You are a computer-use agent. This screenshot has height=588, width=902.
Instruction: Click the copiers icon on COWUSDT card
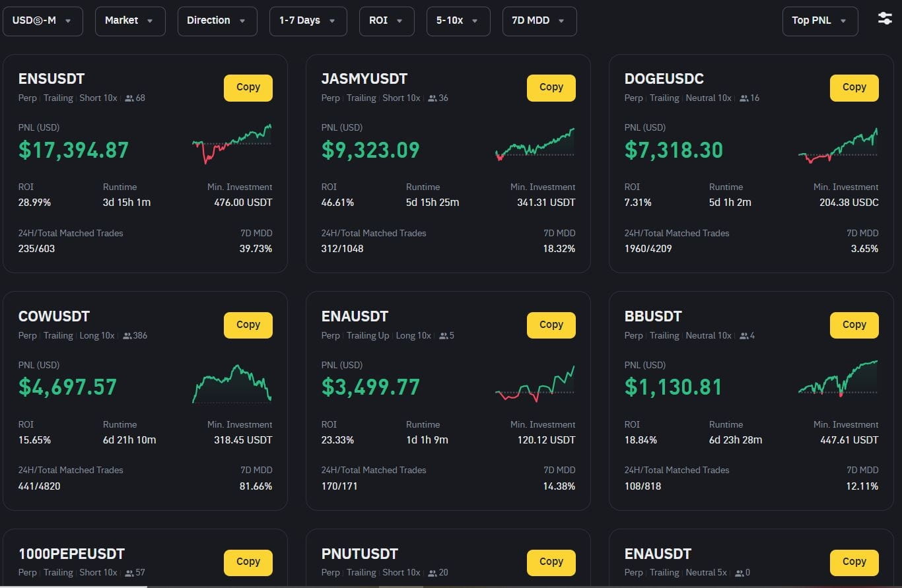coord(127,336)
